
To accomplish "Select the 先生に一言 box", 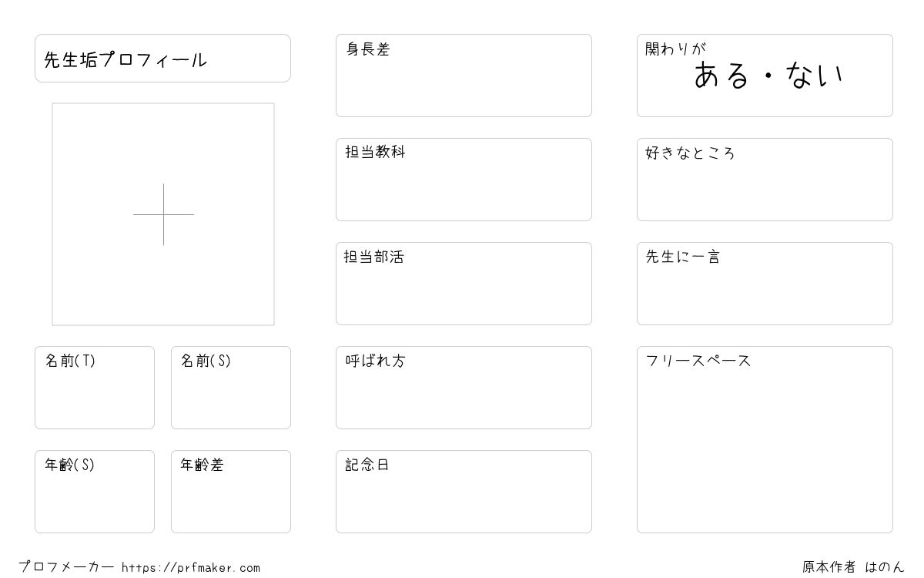I will 765,284.
